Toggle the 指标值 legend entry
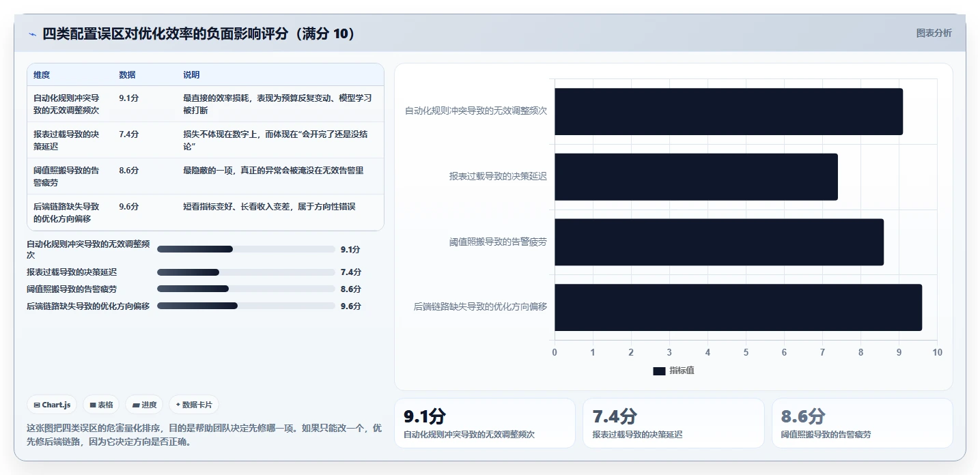980x475 pixels. coord(673,371)
